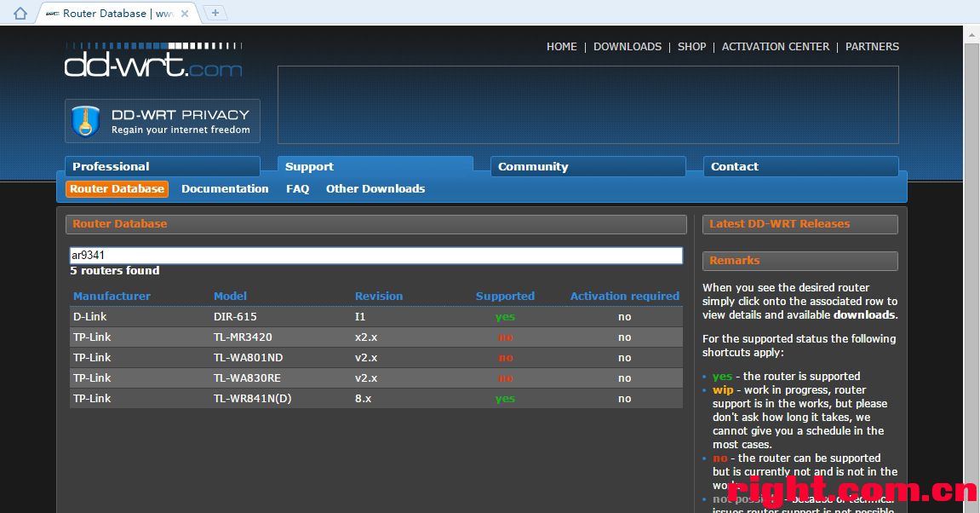This screenshot has width=980, height=513.
Task: Open the DD-WRT Privacy banner
Action: click(x=163, y=121)
